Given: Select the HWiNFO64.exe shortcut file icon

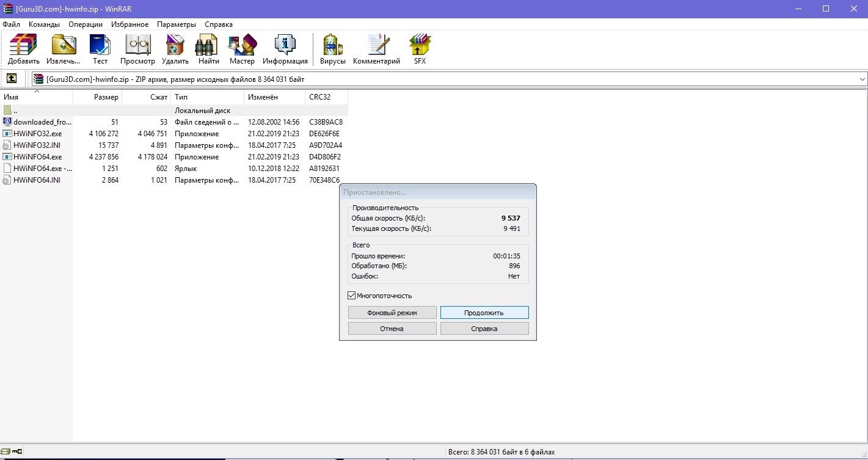Looking at the screenshot, I should click(x=7, y=169).
